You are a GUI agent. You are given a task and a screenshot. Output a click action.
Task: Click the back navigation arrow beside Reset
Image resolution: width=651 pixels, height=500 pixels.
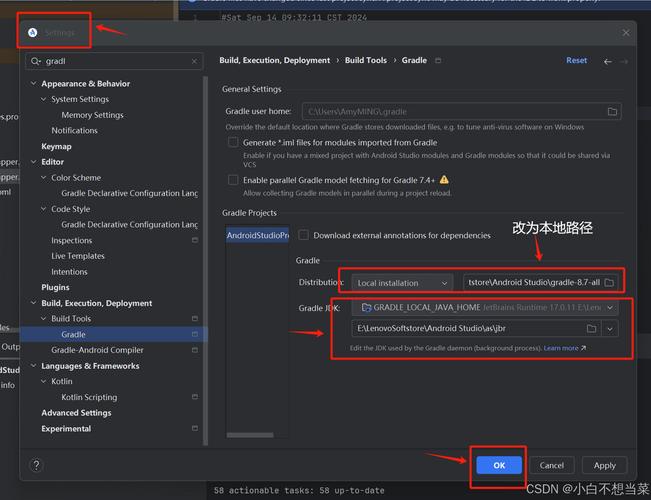[608, 61]
